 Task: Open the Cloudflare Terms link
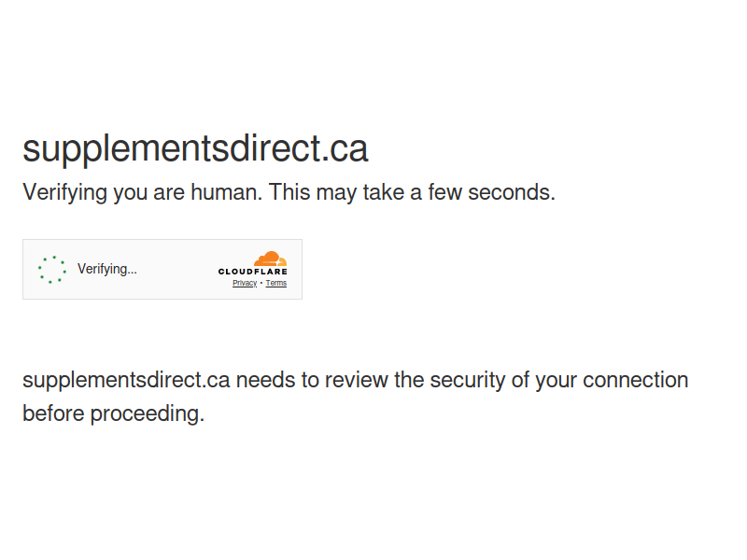(276, 283)
